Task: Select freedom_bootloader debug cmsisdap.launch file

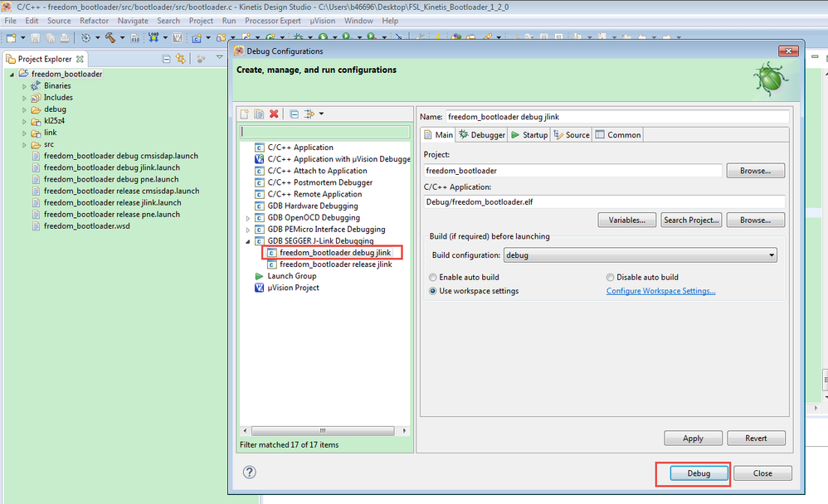Action: [x=121, y=156]
